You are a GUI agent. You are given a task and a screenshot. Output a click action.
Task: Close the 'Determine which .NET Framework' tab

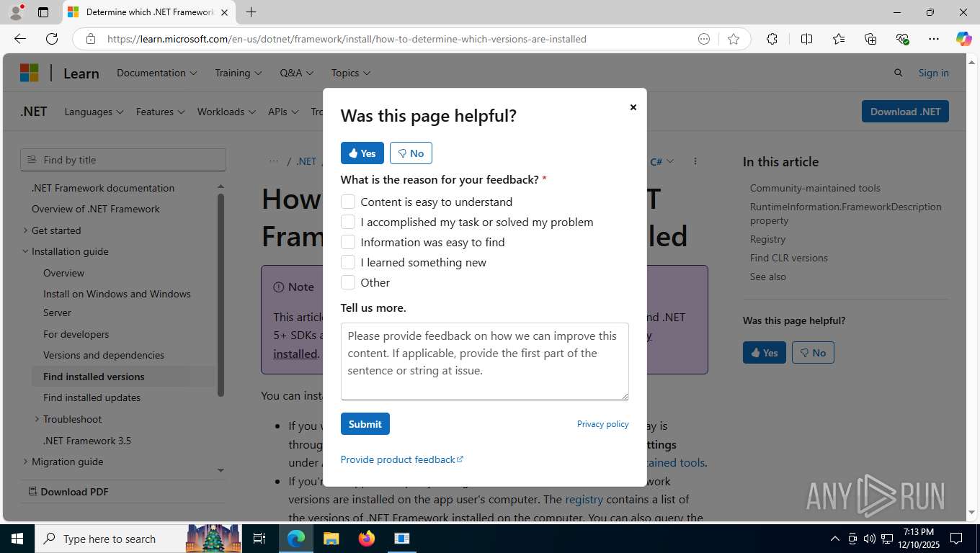coord(224,12)
